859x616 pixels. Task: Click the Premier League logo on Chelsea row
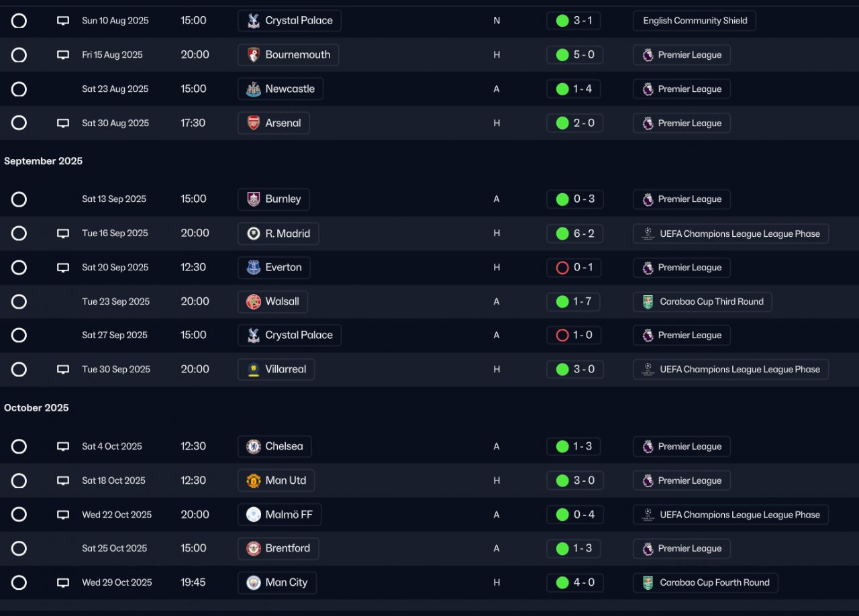point(648,447)
